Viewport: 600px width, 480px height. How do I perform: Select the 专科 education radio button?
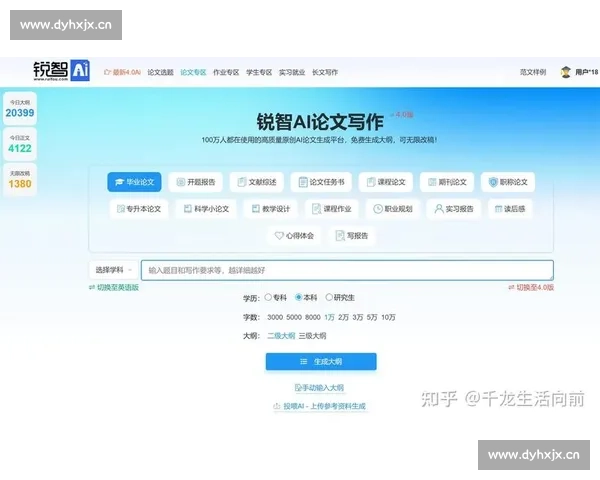click(268, 298)
